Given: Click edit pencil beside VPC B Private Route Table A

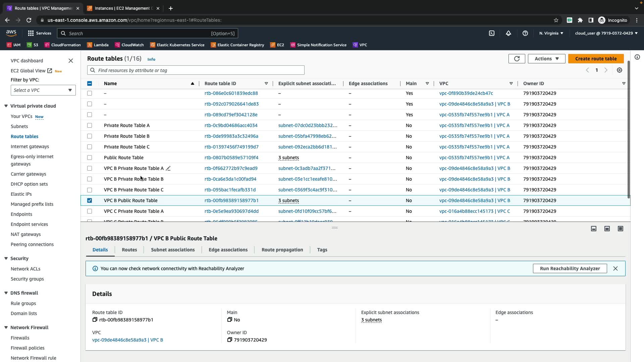Looking at the screenshot, I should coord(168,168).
